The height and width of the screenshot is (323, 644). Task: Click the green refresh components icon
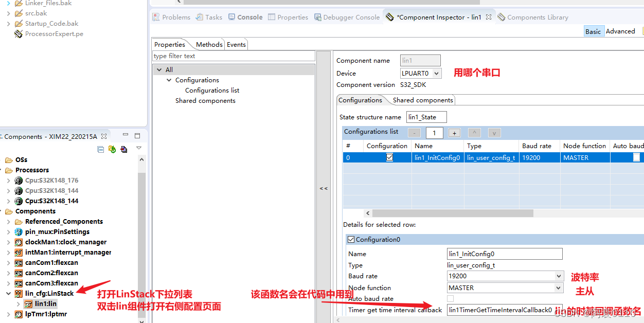pos(112,149)
